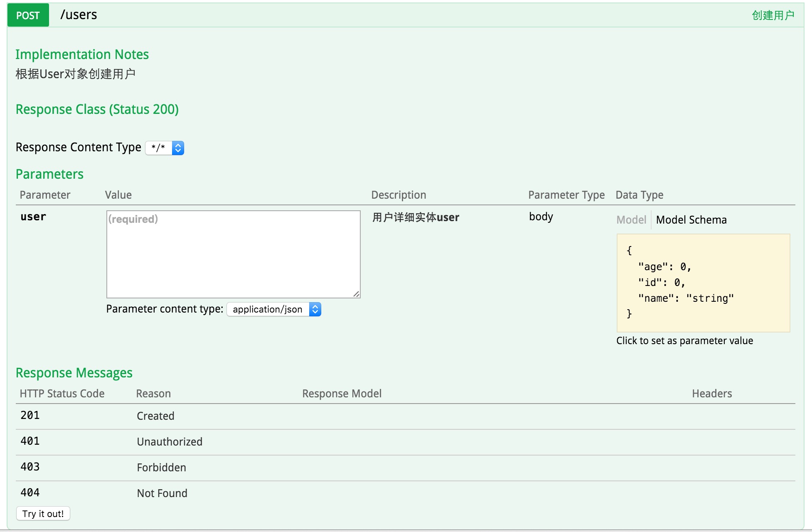The height and width of the screenshot is (532, 812).
Task: Click the 404 Not Found response row
Action: (162, 493)
